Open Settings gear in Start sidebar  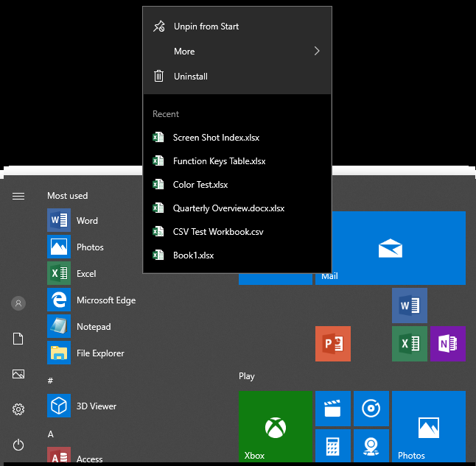pos(18,409)
